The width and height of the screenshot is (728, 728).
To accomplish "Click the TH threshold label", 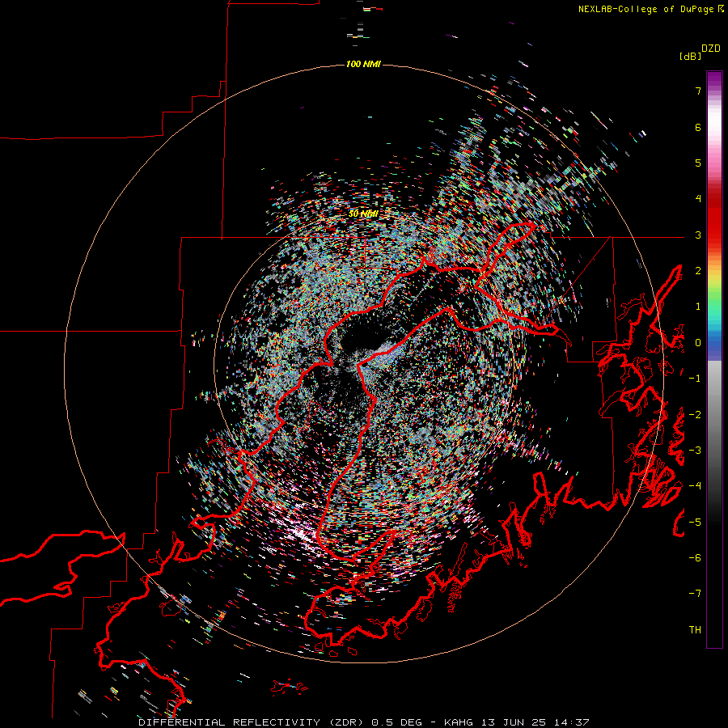I will 695,630.
